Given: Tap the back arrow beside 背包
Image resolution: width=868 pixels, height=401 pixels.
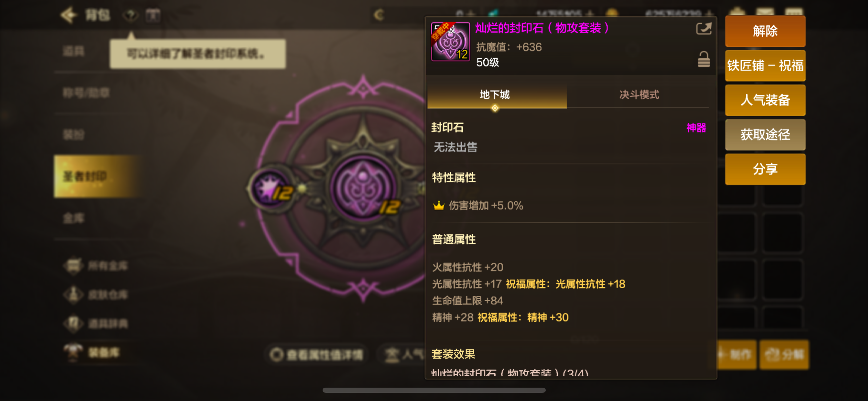Looking at the screenshot, I should point(69,15).
